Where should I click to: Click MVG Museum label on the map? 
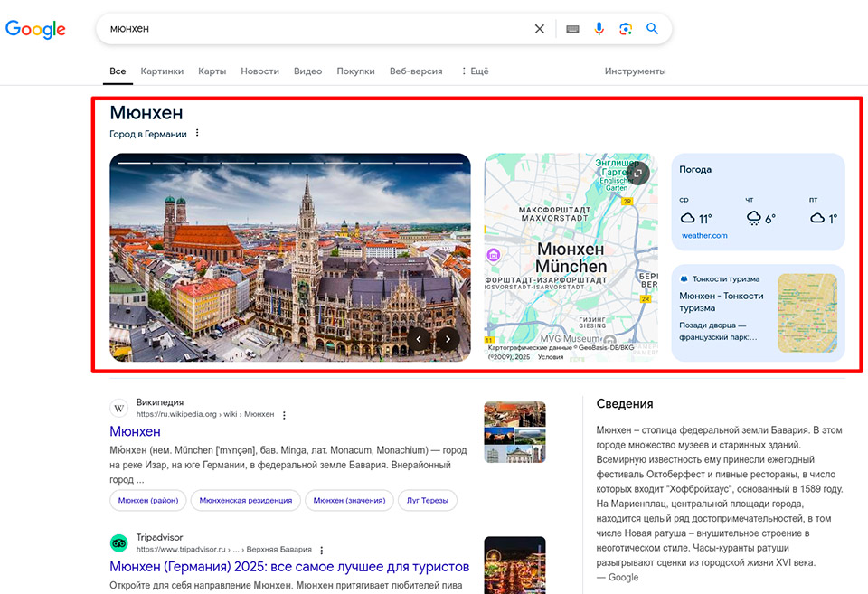coord(571,338)
